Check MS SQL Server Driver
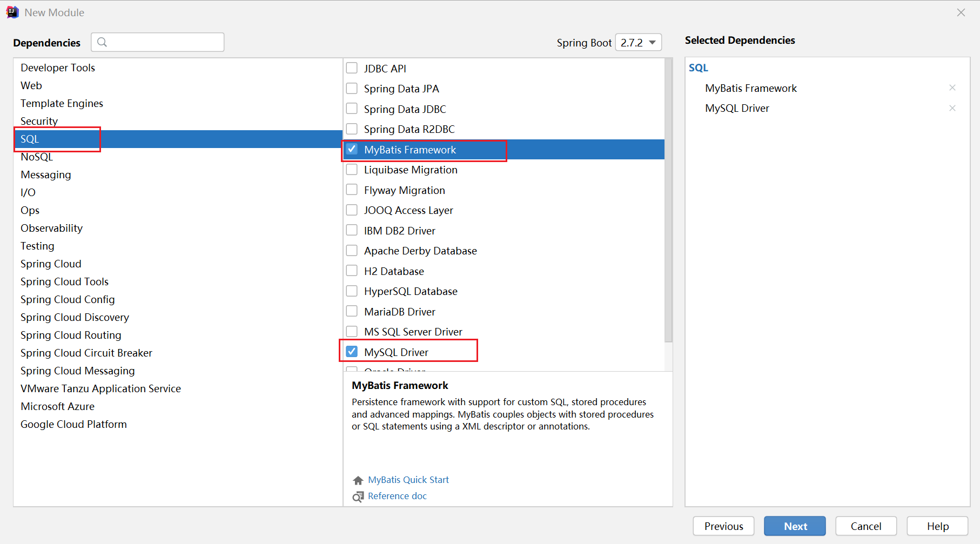The image size is (980, 544). coord(352,331)
